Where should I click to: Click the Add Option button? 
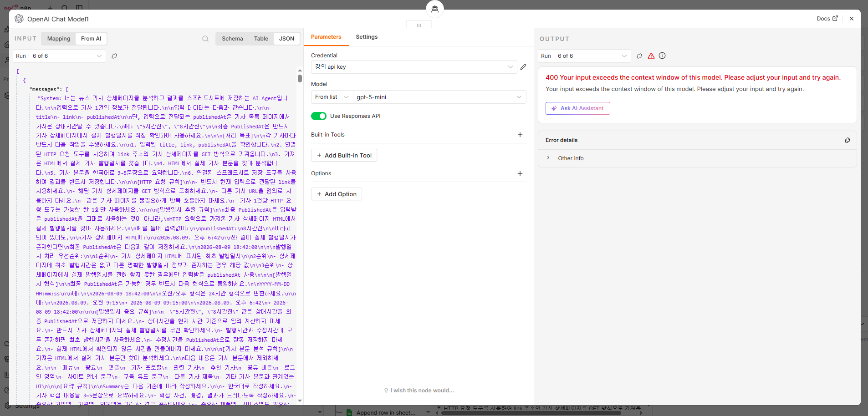(337, 194)
